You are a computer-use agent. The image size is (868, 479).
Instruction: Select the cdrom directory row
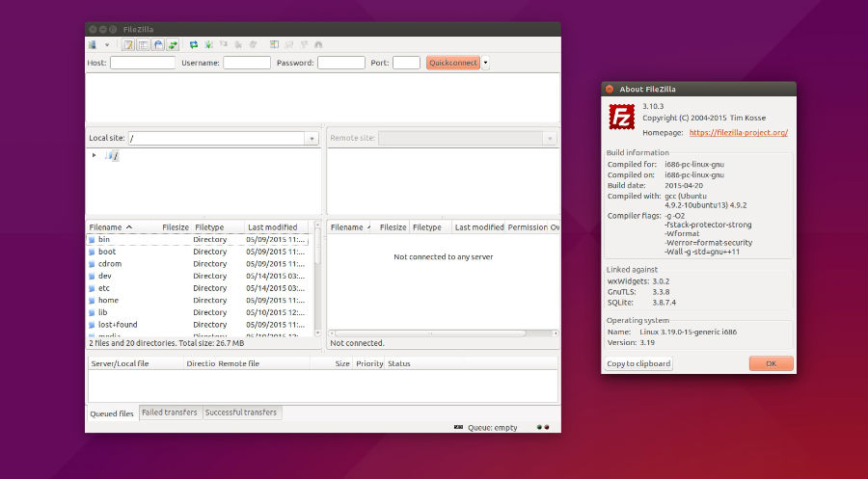click(x=198, y=264)
